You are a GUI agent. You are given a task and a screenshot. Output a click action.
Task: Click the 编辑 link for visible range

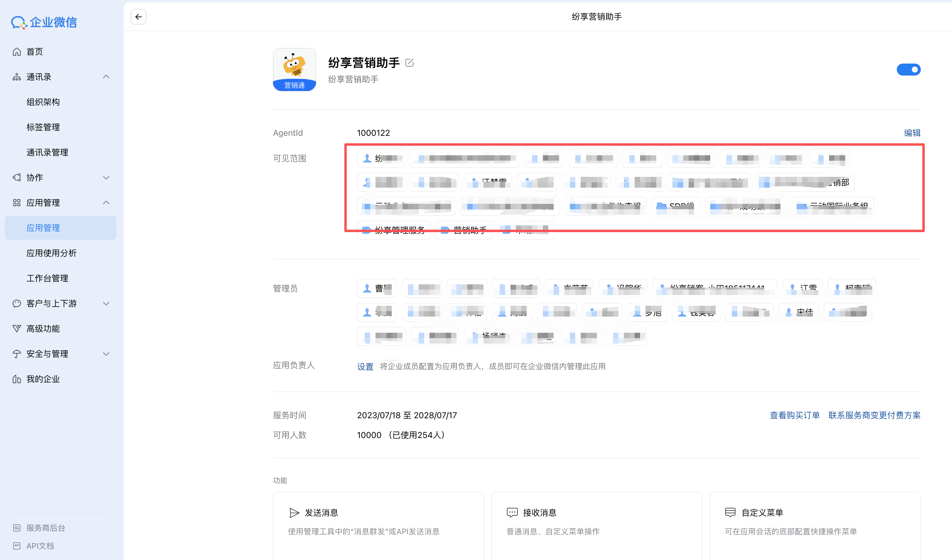pyautogui.click(x=912, y=133)
